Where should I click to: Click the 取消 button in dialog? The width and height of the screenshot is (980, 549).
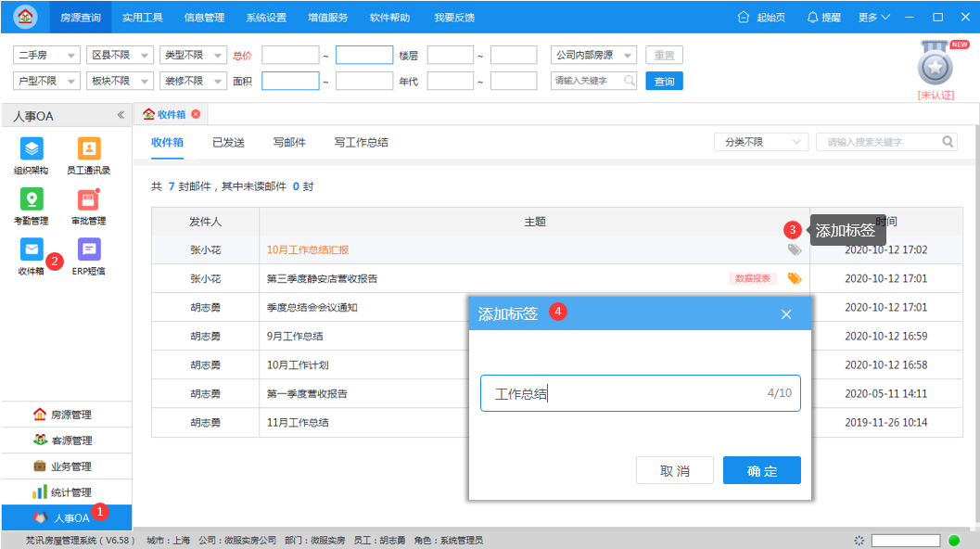675,470
